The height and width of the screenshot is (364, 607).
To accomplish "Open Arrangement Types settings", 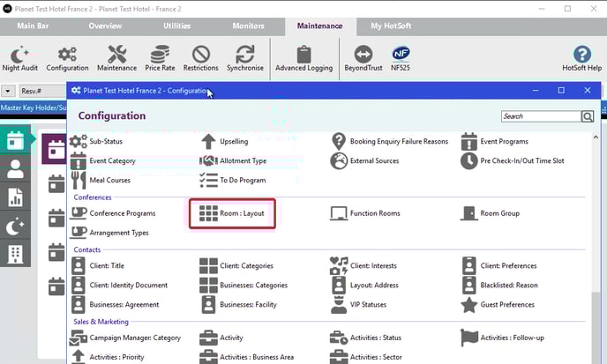I will [109, 233].
